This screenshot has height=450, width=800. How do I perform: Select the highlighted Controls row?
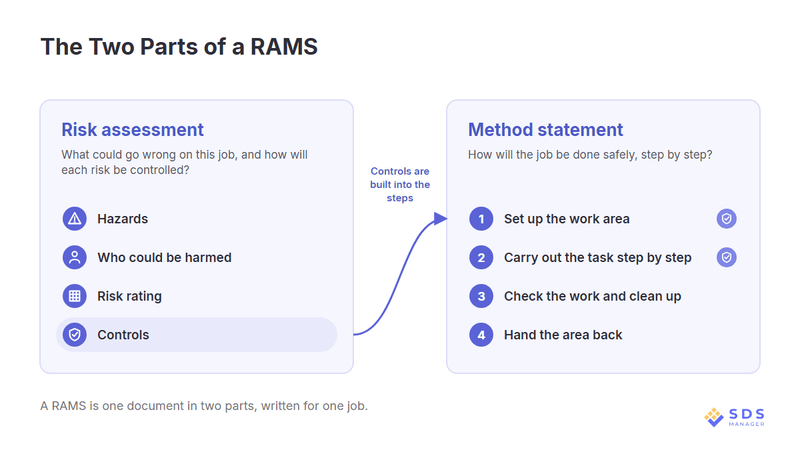point(196,335)
